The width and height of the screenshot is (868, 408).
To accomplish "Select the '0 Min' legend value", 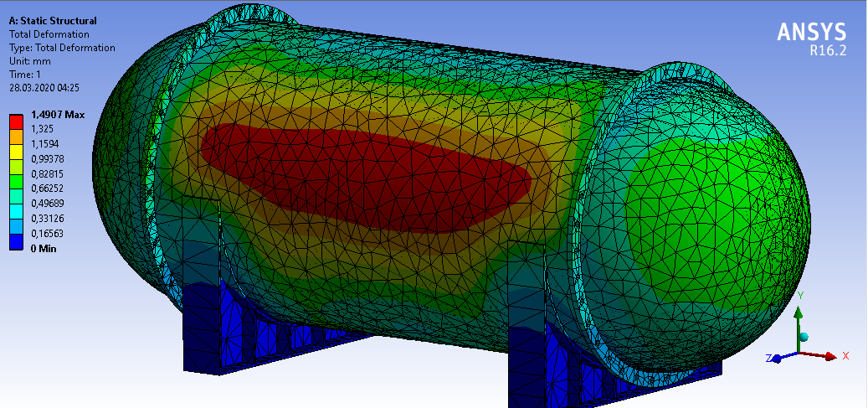I will point(44,249).
